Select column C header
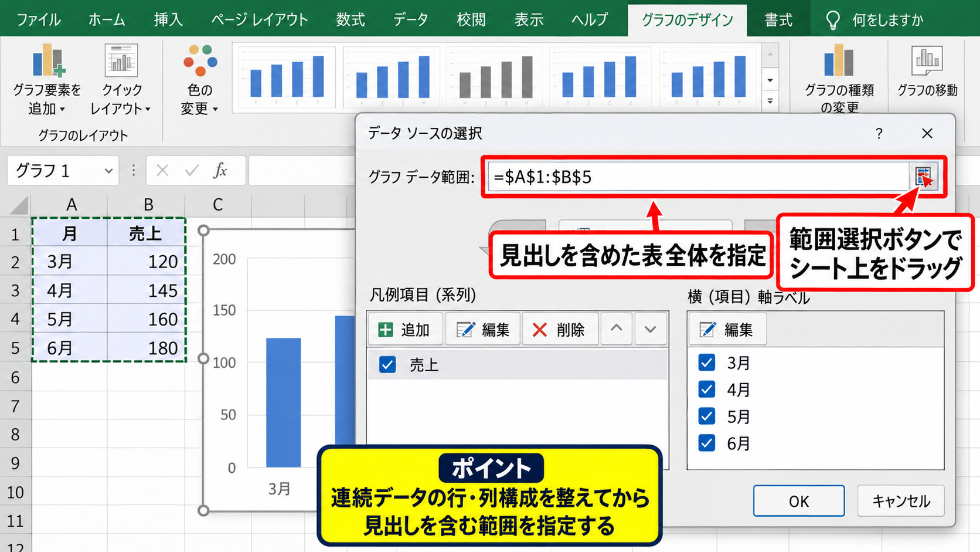The height and width of the screenshot is (552, 980). point(218,205)
